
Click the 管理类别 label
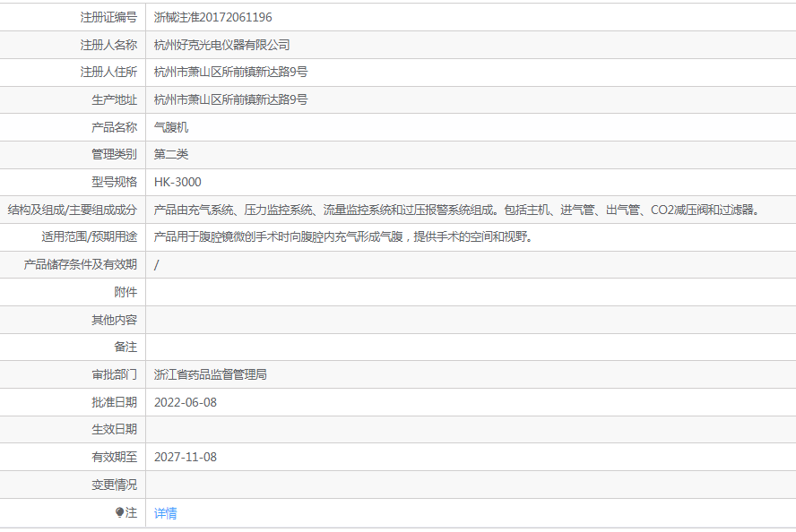point(114,154)
